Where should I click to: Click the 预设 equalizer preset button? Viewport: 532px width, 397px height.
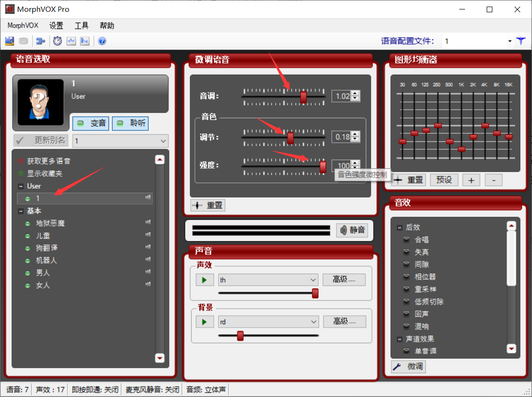click(x=444, y=180)
